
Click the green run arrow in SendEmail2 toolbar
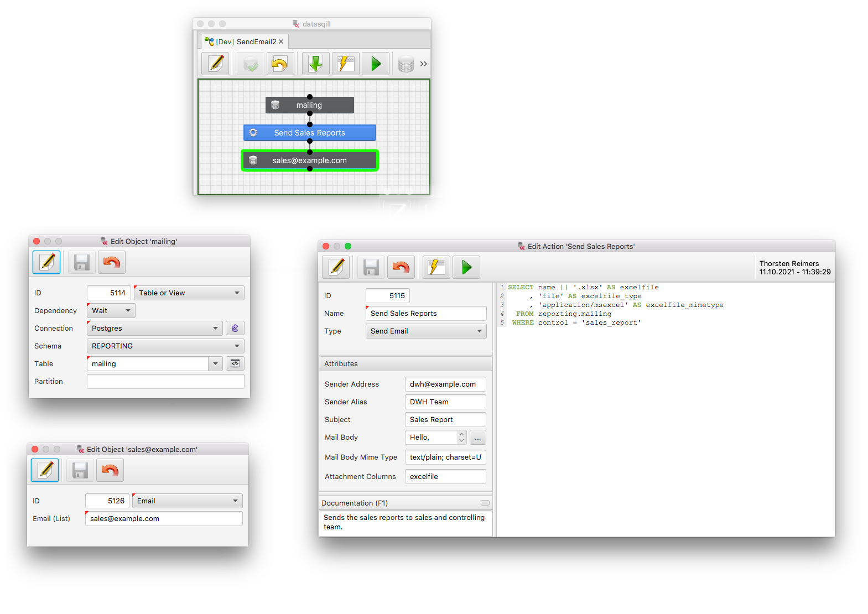coord(376,64)
